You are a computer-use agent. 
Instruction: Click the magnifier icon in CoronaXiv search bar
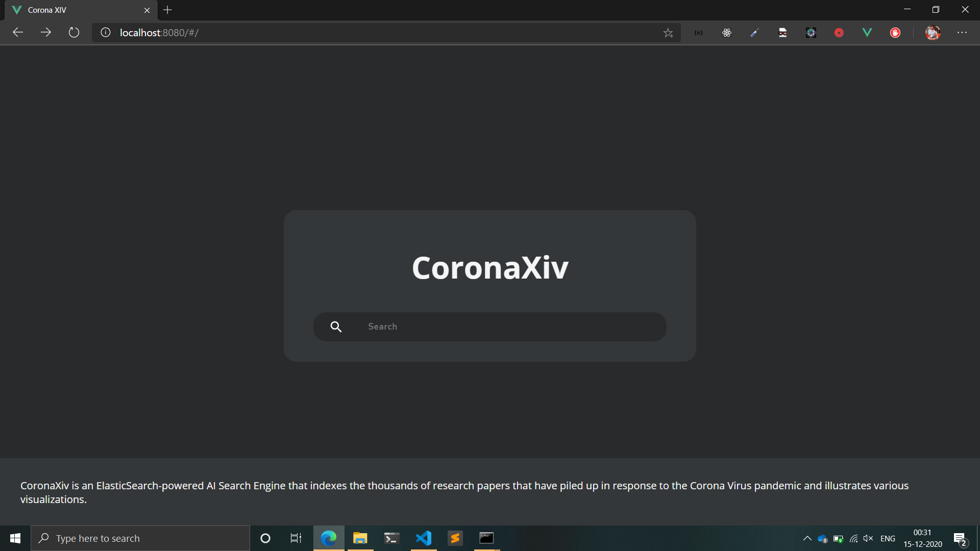[336, 327]
